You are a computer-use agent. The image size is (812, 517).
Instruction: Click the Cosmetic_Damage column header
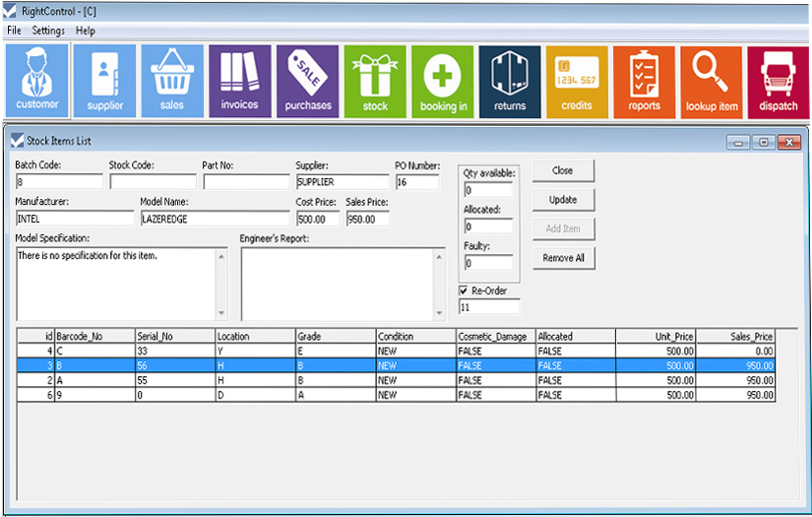click(496, 336)
